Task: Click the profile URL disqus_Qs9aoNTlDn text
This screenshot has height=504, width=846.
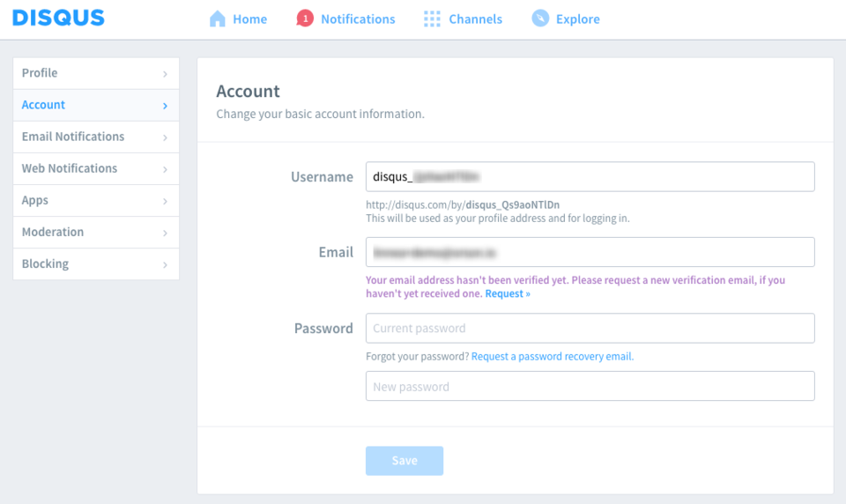Action: pos(513,205)
